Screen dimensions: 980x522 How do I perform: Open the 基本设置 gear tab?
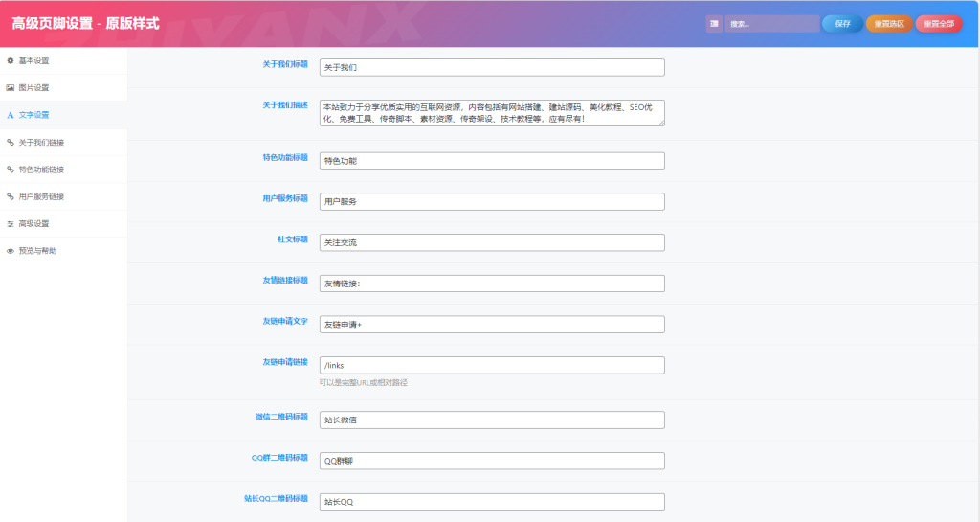tap(63, 60)
